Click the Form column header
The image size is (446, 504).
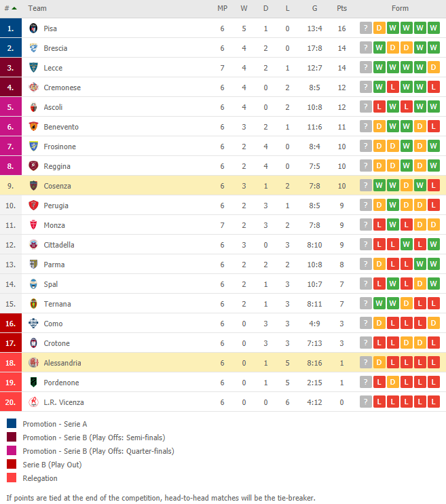point(400,8)
